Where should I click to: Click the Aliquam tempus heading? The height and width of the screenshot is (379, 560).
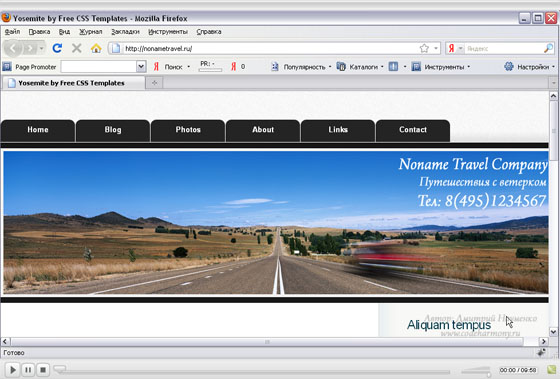click(x=449, y=325)
